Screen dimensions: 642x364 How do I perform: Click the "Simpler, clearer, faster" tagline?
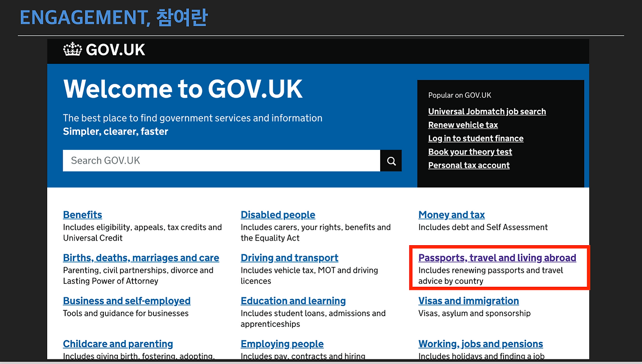pyautogui.click(x=115, y=131)
